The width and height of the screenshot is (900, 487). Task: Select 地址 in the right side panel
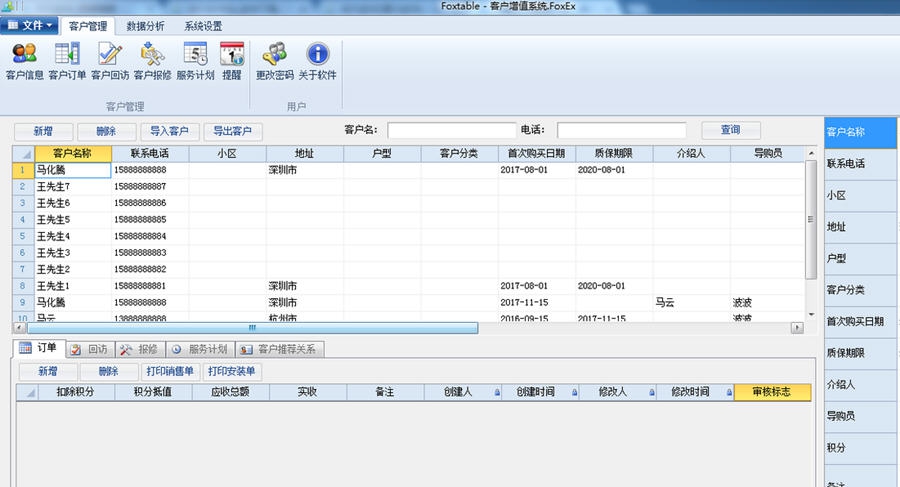tap(860, 227)
